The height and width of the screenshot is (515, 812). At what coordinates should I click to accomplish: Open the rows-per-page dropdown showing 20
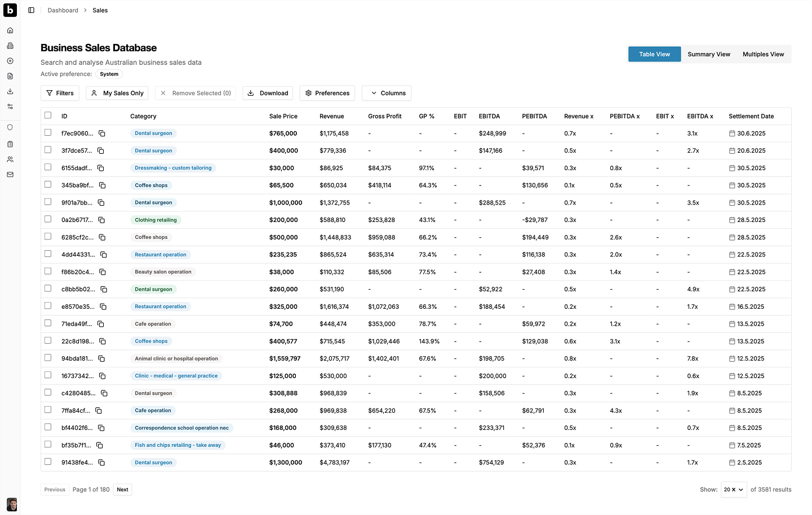pyautogui.click(x=734, y=490)
